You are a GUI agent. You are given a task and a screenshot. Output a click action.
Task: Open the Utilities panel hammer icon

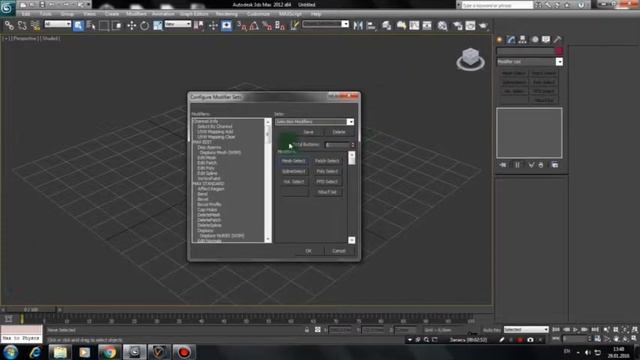click(558, 40)
